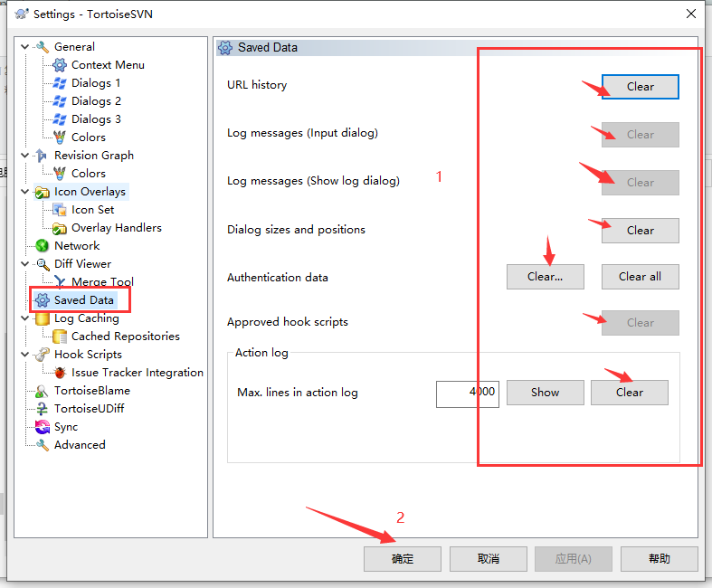Open Dialogs 2 settings page
This screenshot has width=712, height=588.
pos(96,100)
